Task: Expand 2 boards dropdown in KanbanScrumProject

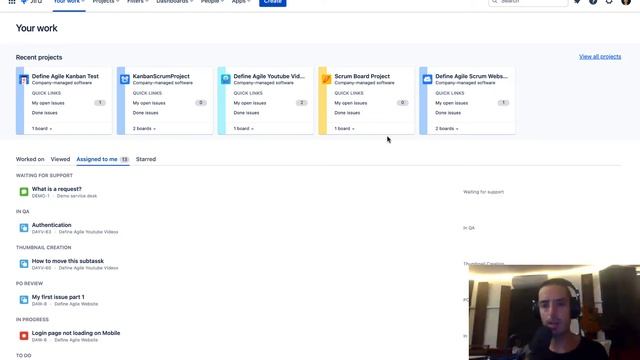Action: pyautogui.click(x=144, y=129)
